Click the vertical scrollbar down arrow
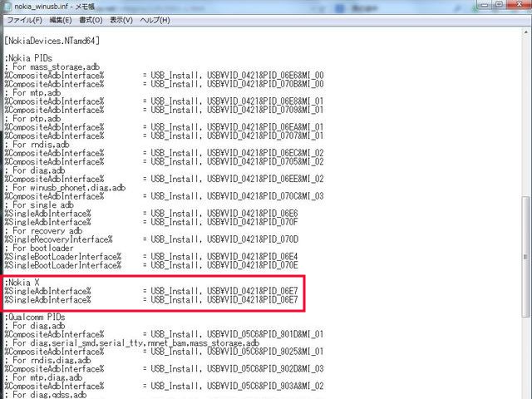Screen dimensions: 532x399 (x=525, y=393)
